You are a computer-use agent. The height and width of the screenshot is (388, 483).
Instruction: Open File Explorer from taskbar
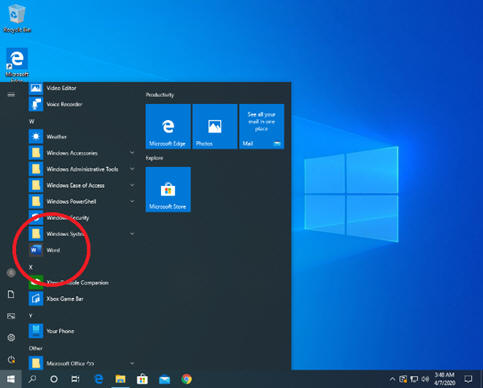[120, 379]
